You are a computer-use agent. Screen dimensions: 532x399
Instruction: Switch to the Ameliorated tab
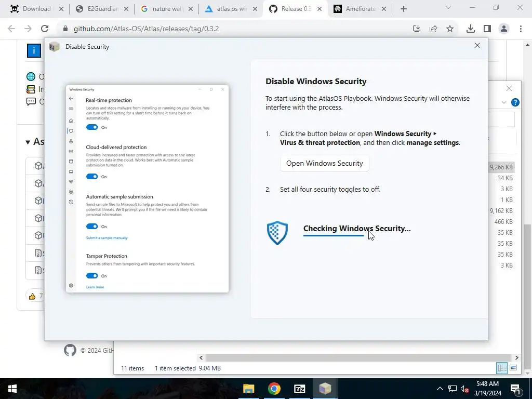pyautogui.click(x=361, y=9)
